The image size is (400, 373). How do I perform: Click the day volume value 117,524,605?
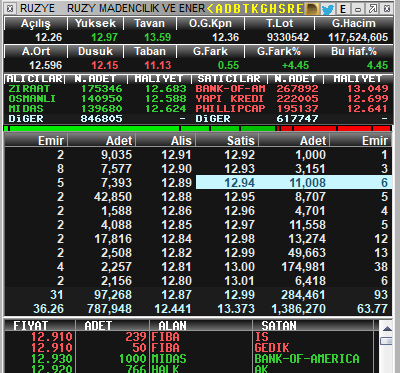point(358,37)
